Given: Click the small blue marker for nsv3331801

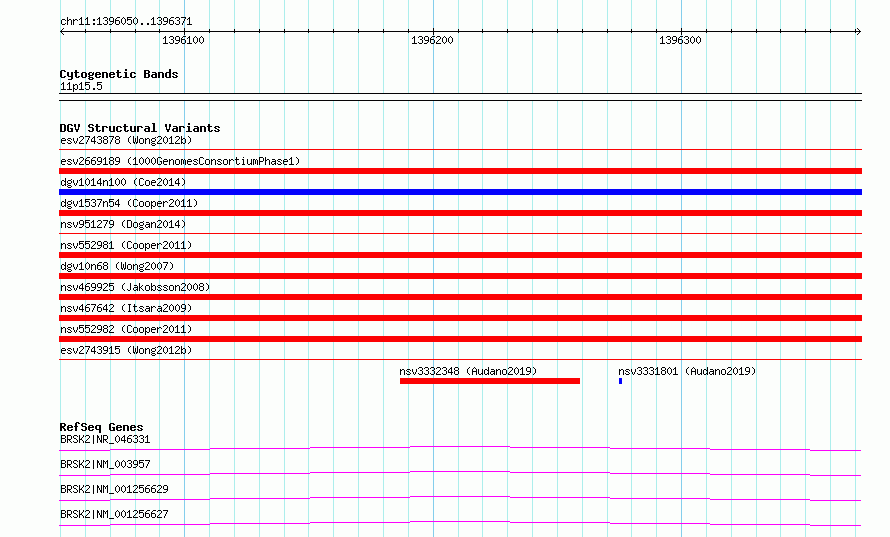Looking at the screenshot, I should [620, 381].
